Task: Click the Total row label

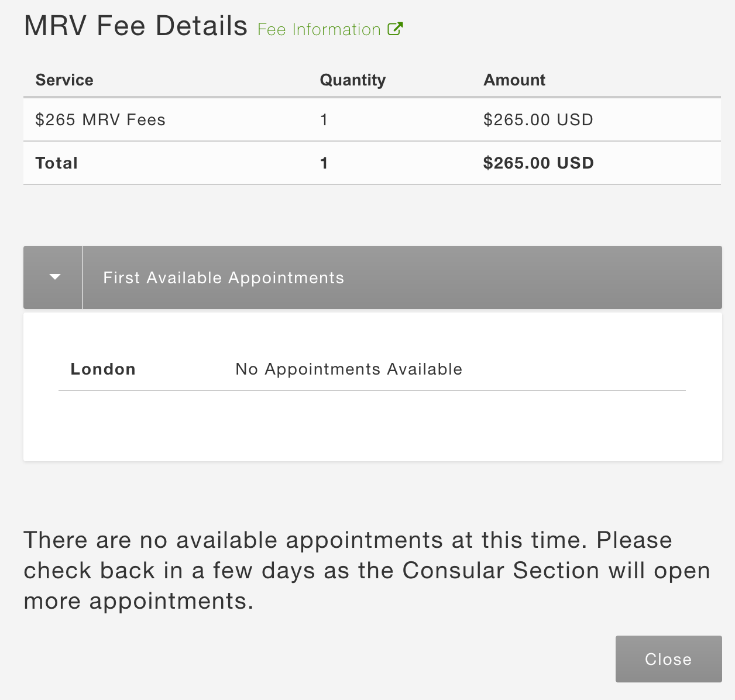Action: [57, 163]
